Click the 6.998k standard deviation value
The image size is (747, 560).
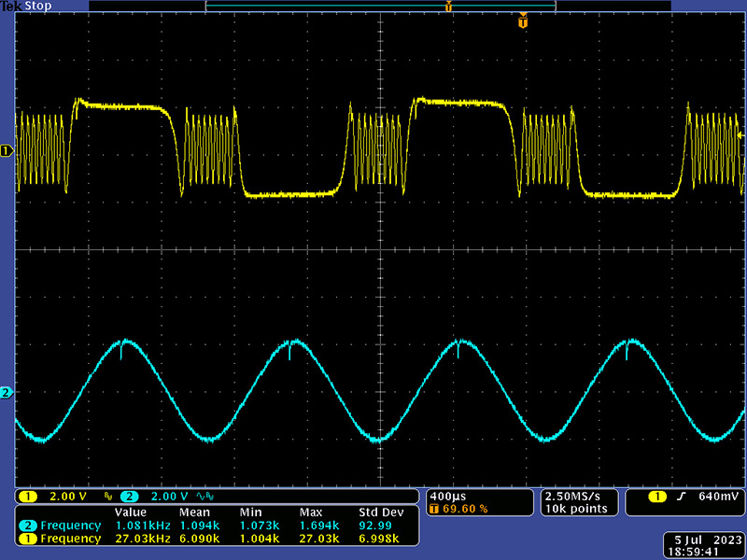point(379,539)
